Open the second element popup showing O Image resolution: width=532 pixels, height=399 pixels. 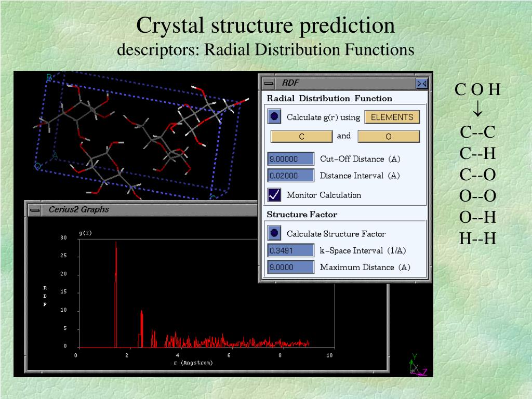tap(389, 137)
